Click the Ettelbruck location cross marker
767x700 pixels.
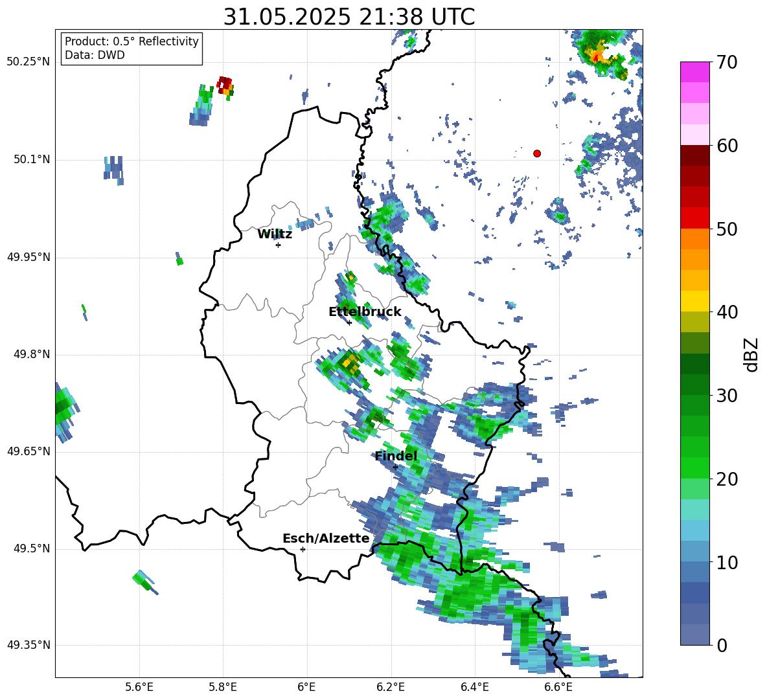tap(349, 322)
